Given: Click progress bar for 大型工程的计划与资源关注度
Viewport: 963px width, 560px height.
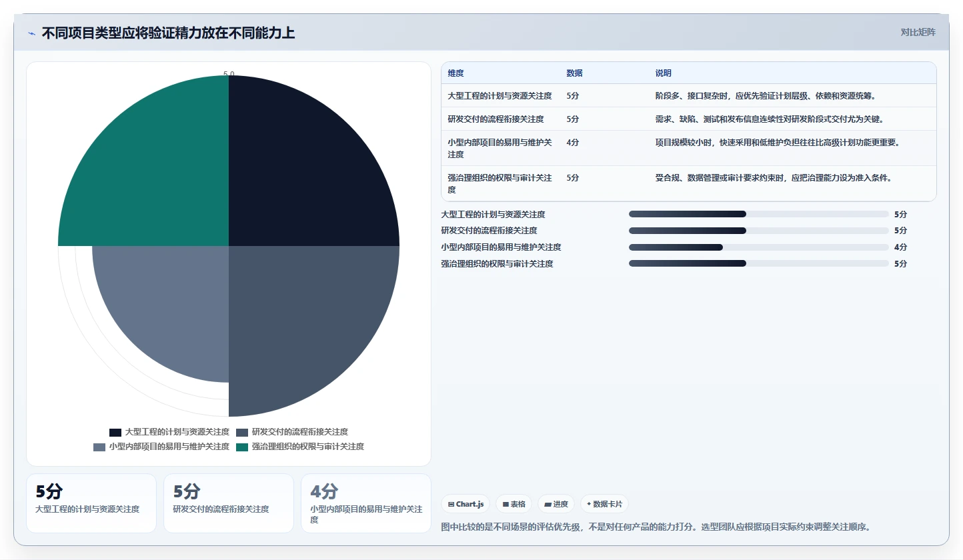Looking at the screenshot, I should coord(759,214).
